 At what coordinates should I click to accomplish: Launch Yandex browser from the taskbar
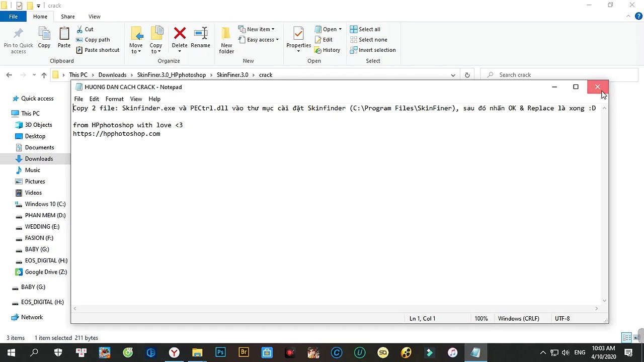[174, 352]
